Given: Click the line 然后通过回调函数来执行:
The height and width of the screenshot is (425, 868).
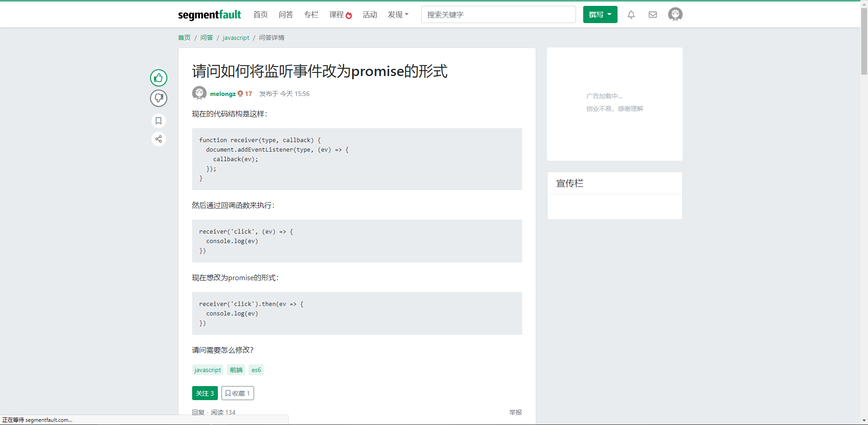Looking at the screenshot, I should [233, 205].
